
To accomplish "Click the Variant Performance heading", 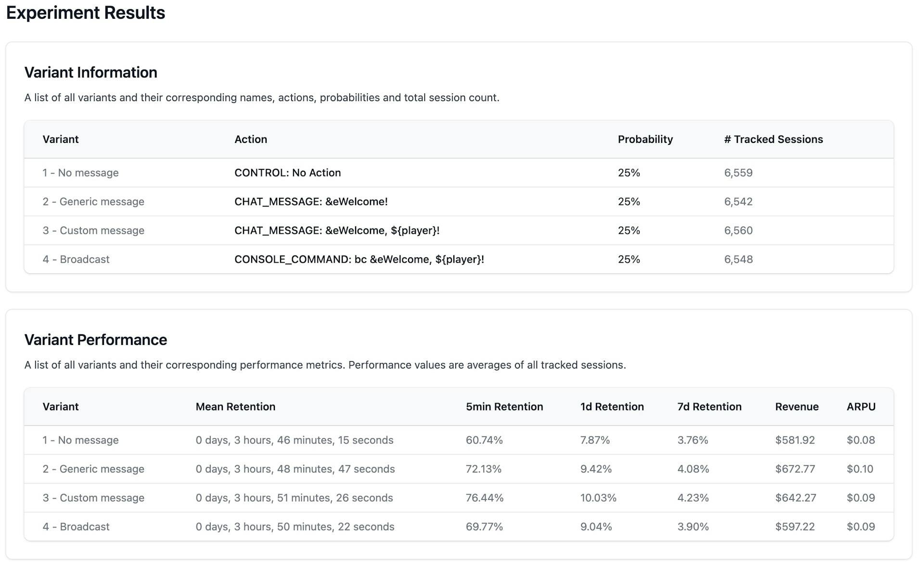I will [x=96, y=340].
